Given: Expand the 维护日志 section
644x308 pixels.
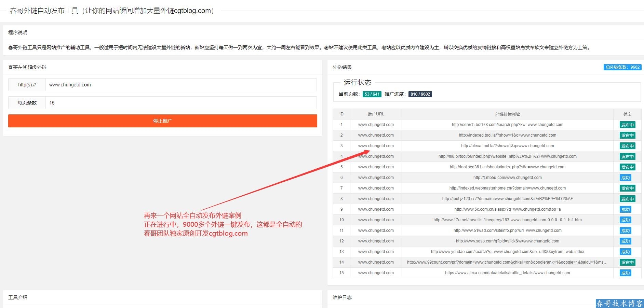Looking at the screenshot, I should click(x=341, y=297).
